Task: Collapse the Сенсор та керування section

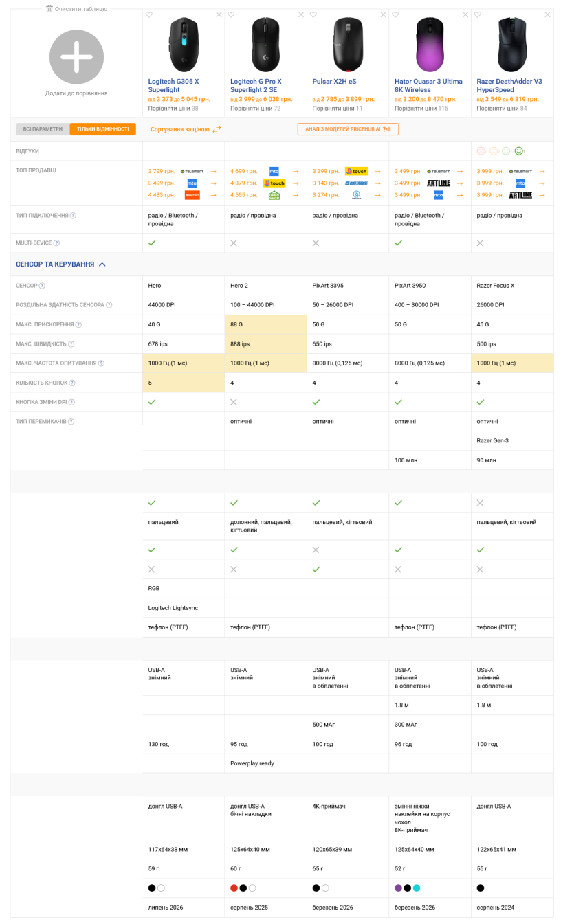Action: pos(60,264)
